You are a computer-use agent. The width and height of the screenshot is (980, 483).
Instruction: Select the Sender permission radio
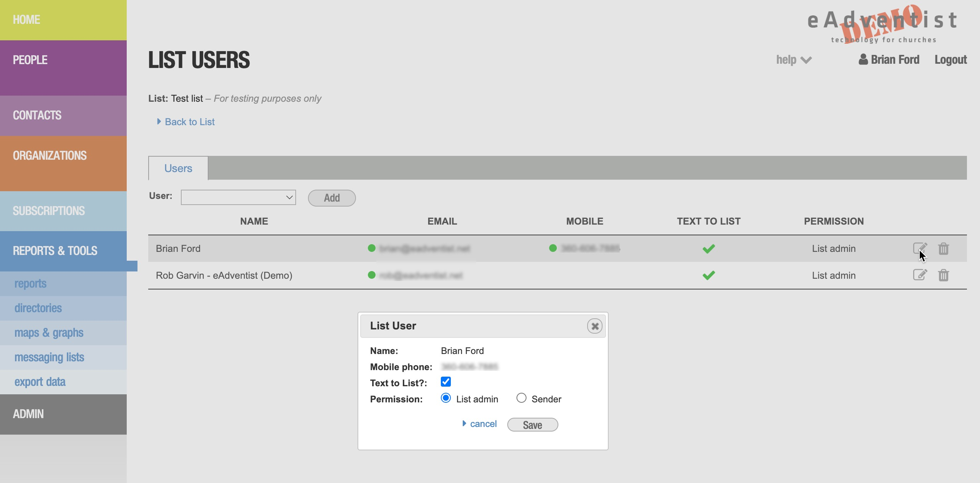[521, 398]
